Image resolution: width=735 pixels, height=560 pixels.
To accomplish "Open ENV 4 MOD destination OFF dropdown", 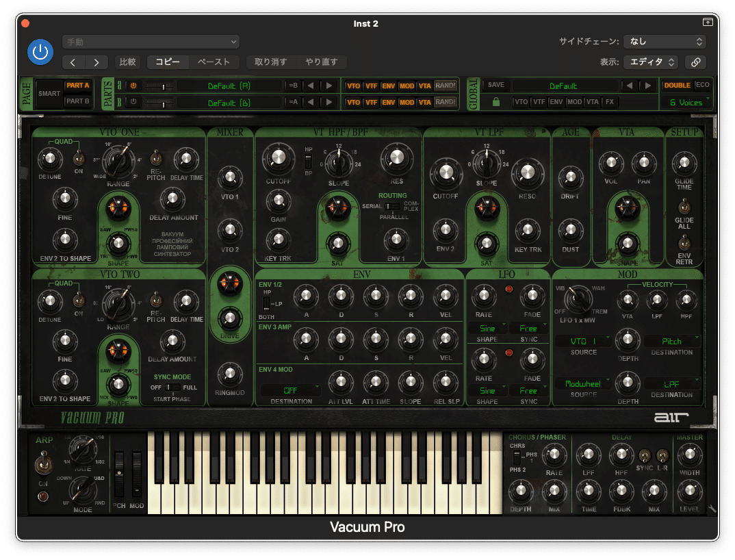I will pyautogui.click(x=291, y=390).
